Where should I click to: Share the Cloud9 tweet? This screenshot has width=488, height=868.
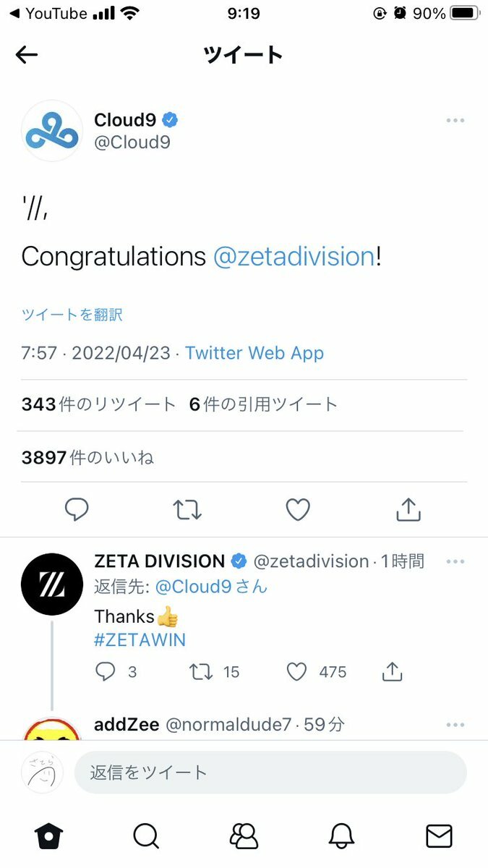[408, 509]
